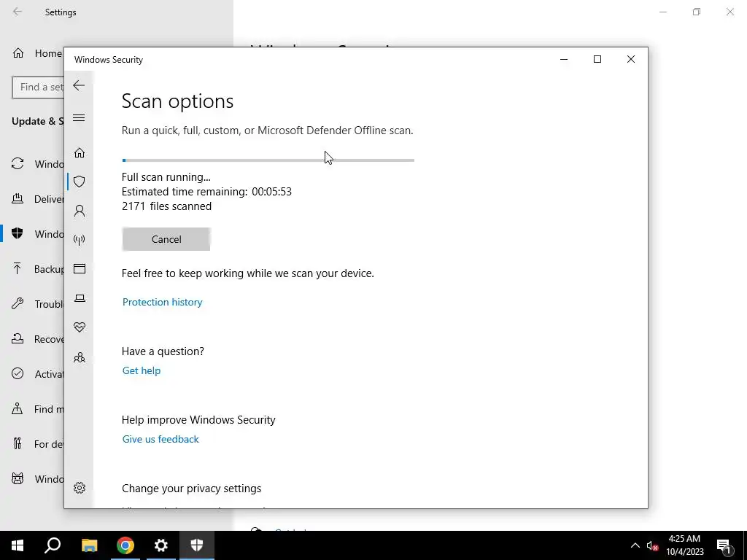Click the muted volume tray icon

tap(652, 545)
